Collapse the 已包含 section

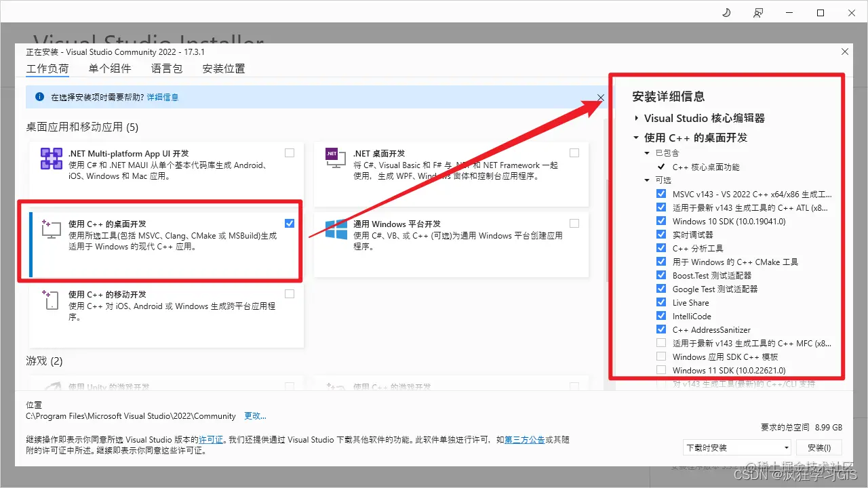tap(648, 153)
